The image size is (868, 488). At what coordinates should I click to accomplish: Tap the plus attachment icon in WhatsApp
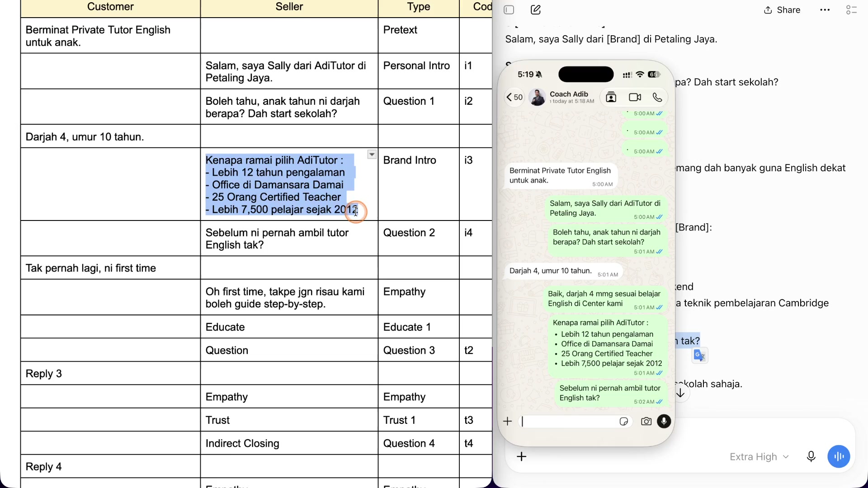(508, 422)
